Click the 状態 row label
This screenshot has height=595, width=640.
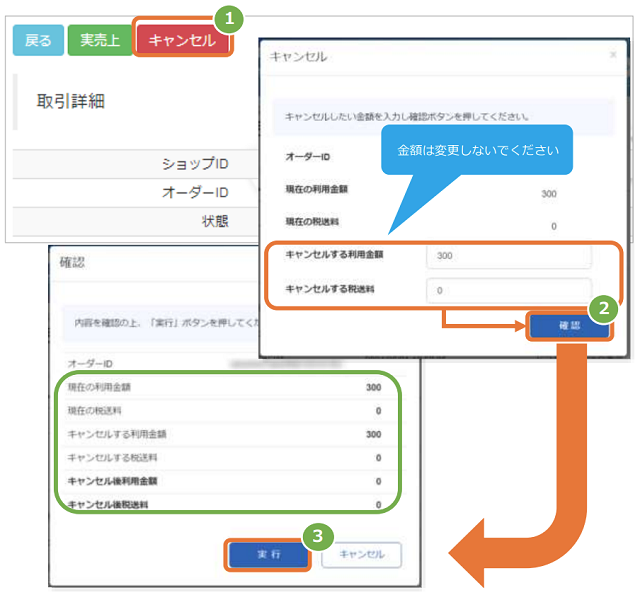pyautogui.click(x=215, y=221)
